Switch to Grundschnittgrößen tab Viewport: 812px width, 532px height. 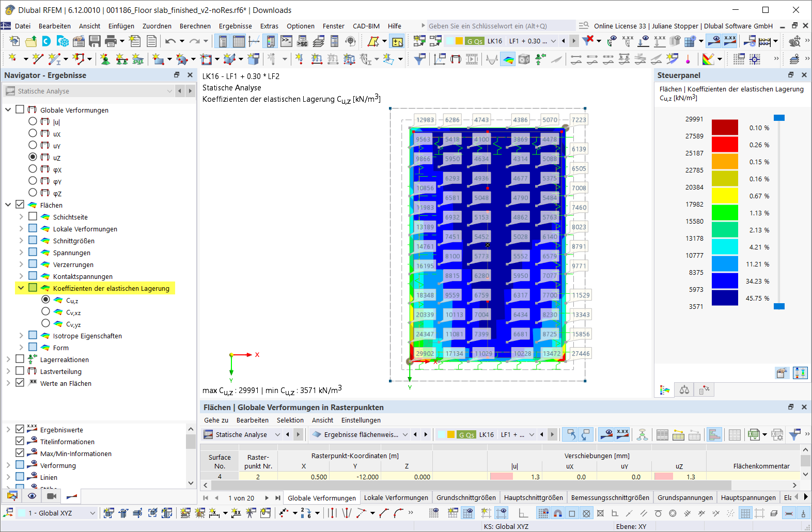pos(466,497)
